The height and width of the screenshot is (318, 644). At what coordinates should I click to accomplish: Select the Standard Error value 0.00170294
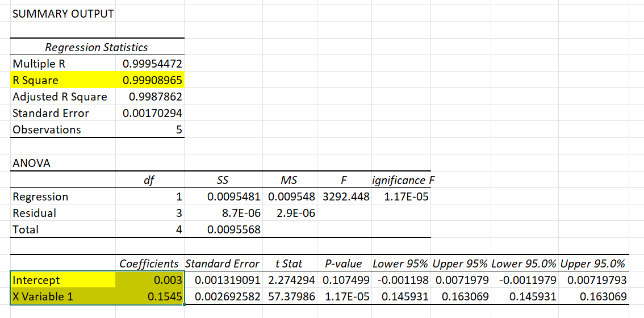[x=152, y=113]
